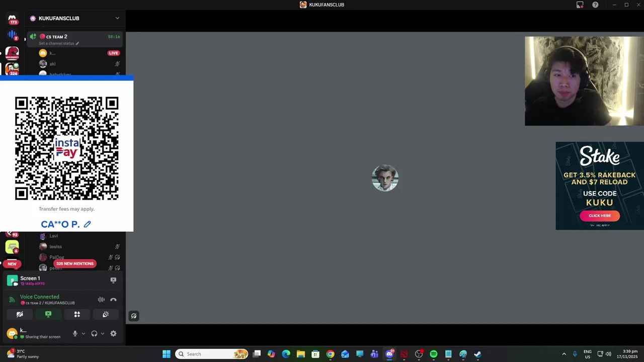Screen dimensions: 644x362
Task: Expand the KUKUFANSCLUB server menu chevron
Action: pyautogui.click(x=117, y=18)
